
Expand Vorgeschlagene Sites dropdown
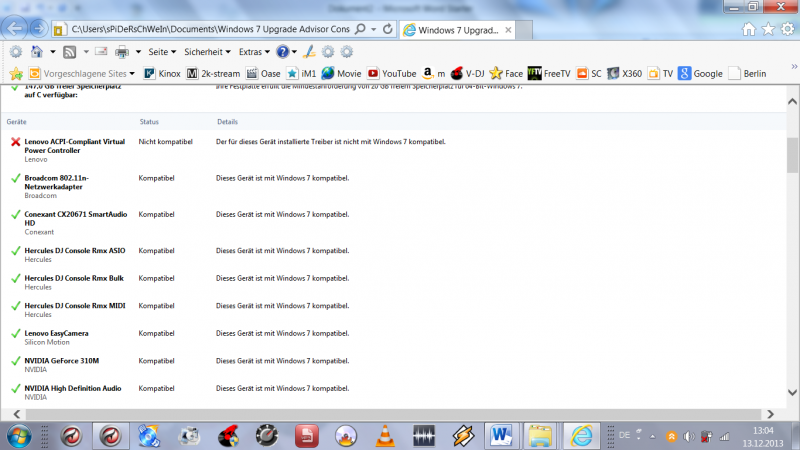coord(132,73)
